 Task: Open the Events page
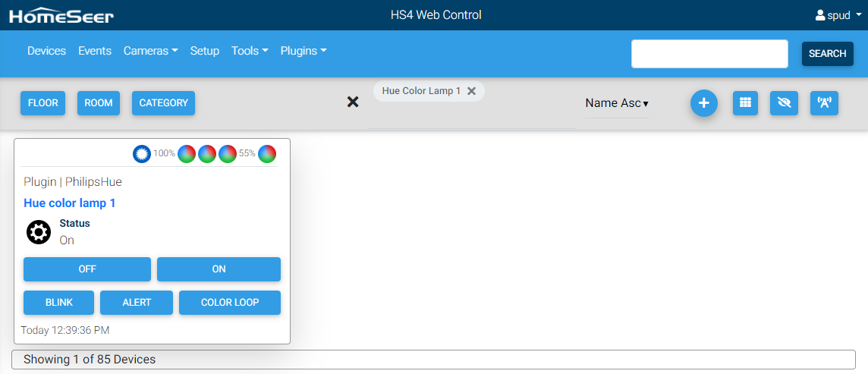95,51
